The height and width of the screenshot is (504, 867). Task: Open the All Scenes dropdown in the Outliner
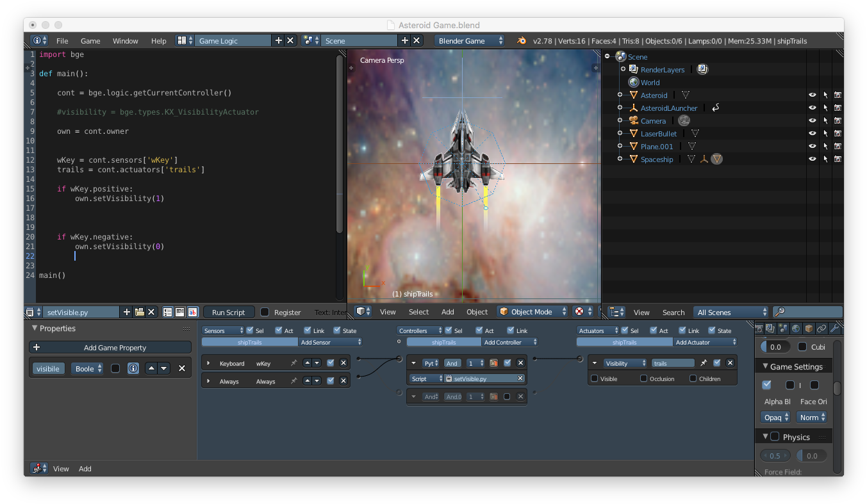(731, 312)
